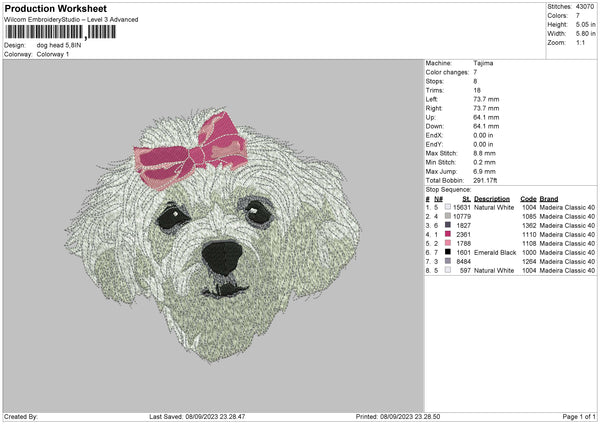Click the 'Printed:' timestamp in footer
Image resolution: width=600 pixels, height=424 pixels.
[x=398, y=417]
